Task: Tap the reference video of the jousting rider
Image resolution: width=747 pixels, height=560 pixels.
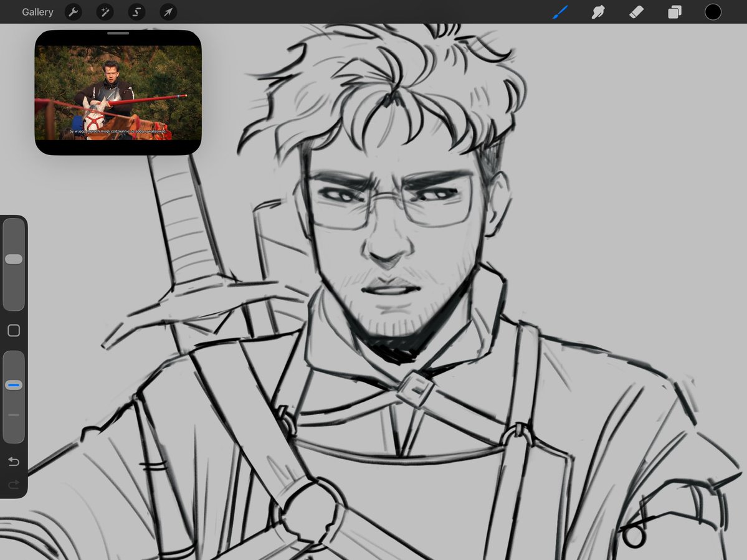Action: point(118,93)
